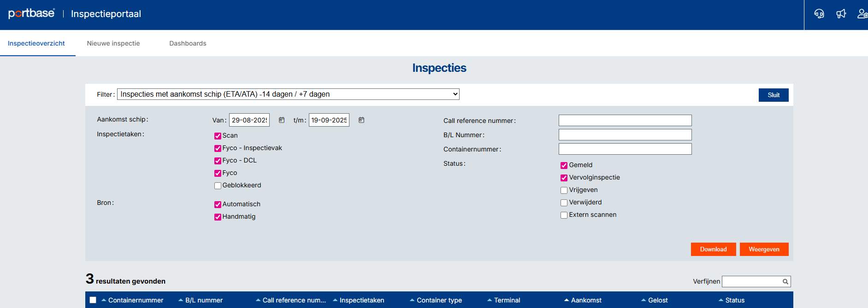Click the Inspectieportaal title

pos(106,14)
